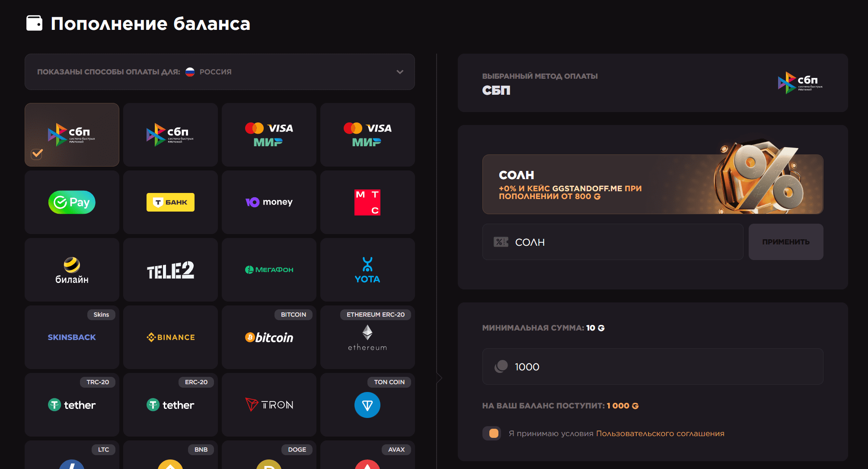Click the dropdown chevron next to Россия
This screenshot has width=868, height=469.
(400, 72)
